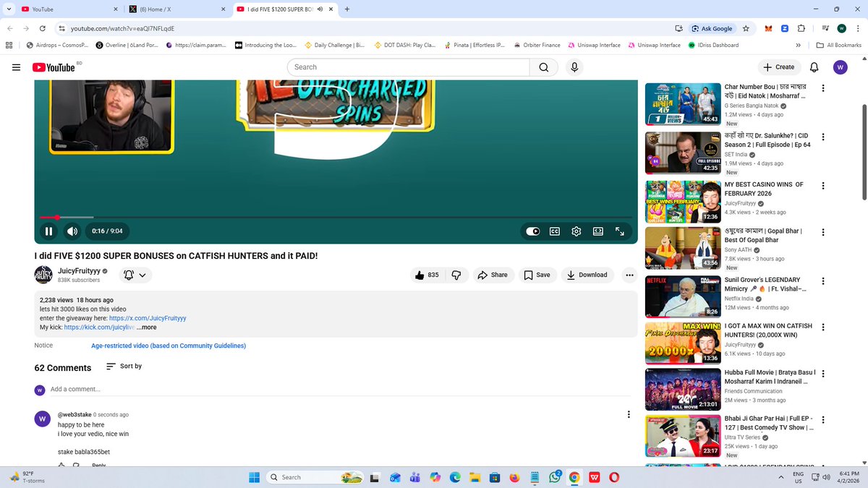Image resolution: width=868 pixels, height=488 pixels.
Task: Pause the video with the pause button
Action: 48,231
